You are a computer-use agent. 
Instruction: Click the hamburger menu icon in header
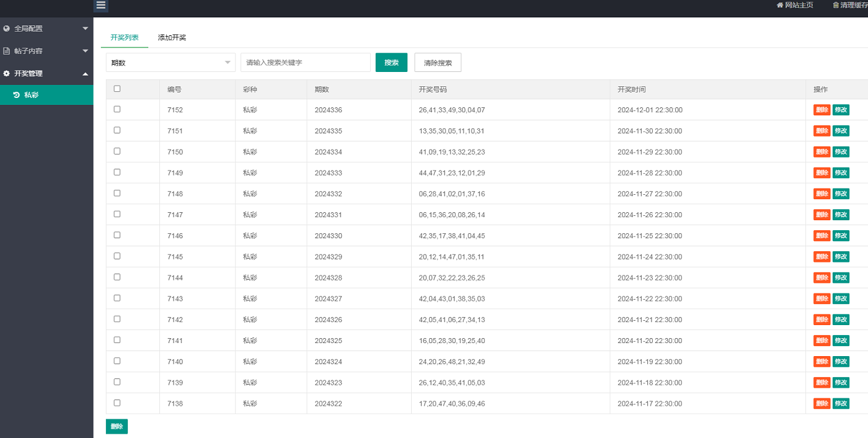coord(101,5)
